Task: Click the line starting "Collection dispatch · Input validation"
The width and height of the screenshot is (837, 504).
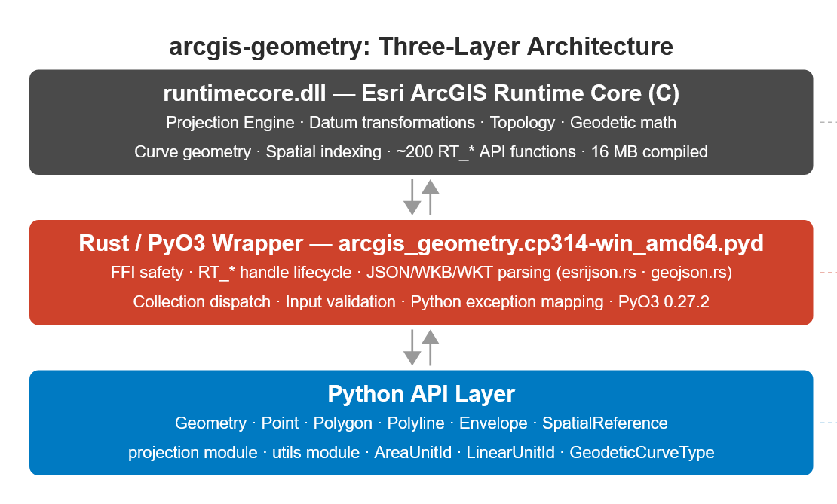Action: [422, 302]
